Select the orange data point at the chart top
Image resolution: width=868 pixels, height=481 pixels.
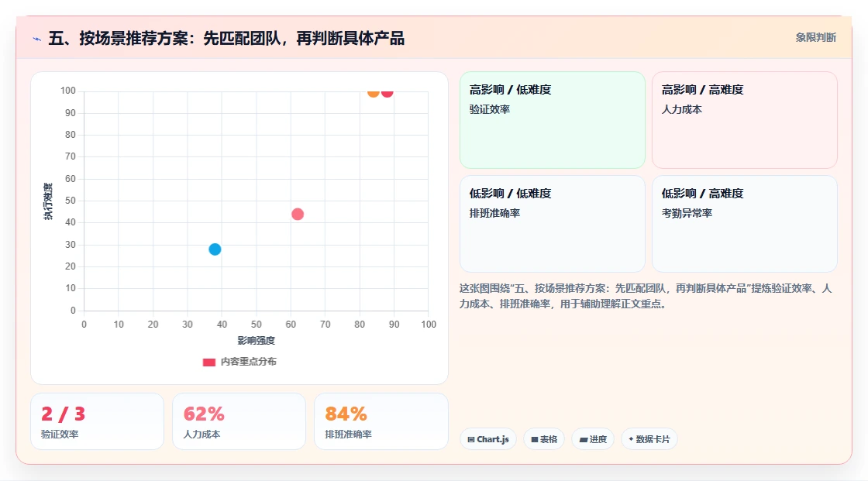[374, 92]
